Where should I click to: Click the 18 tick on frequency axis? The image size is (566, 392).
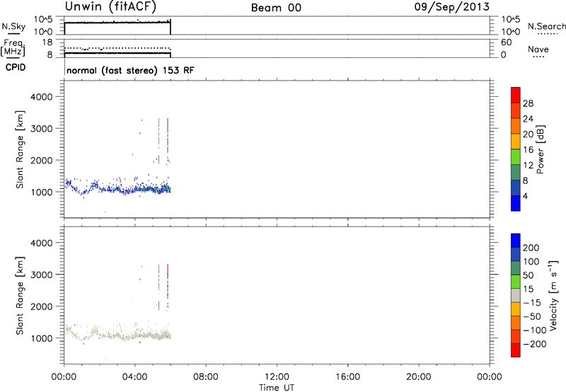(47, 42)
